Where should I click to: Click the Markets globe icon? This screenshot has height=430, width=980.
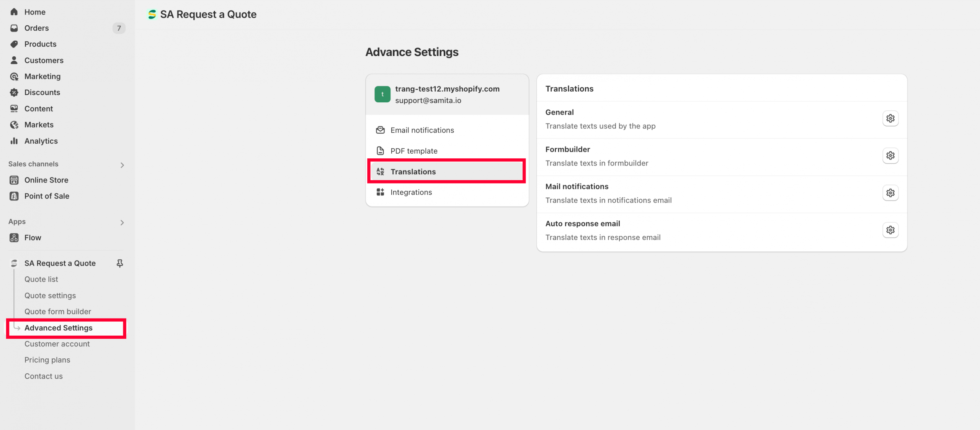point(14,125)
